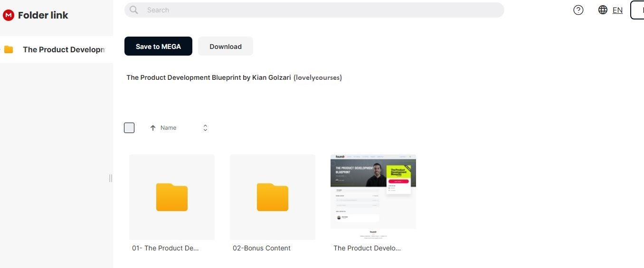
Task: Click the 02-Bonus Content label
Action: coord(262,248)
